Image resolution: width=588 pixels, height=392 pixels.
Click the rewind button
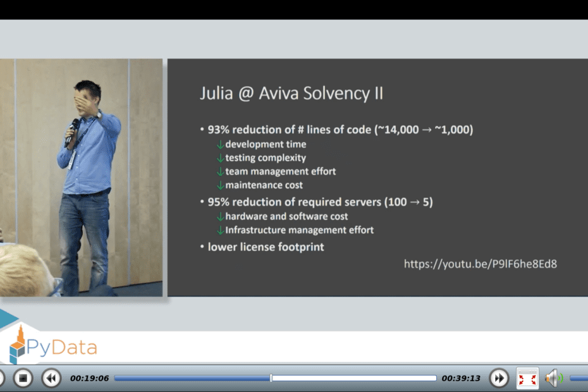tap(51, 378)
